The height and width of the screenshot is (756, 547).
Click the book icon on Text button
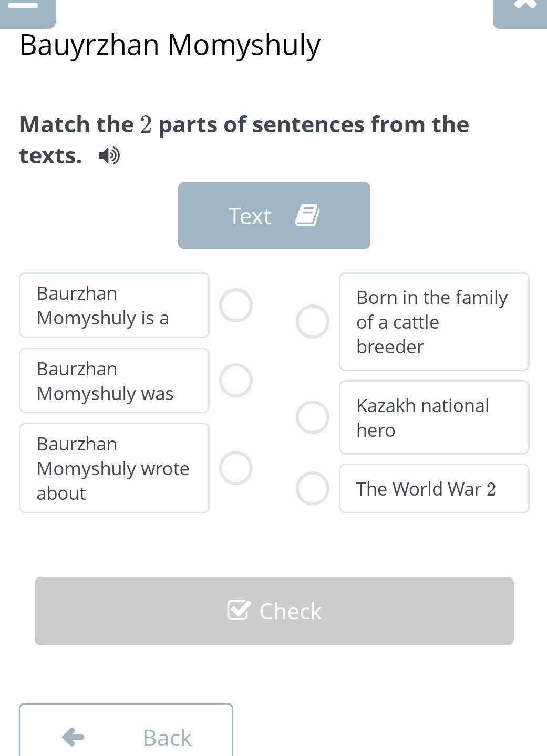(307, 215)
